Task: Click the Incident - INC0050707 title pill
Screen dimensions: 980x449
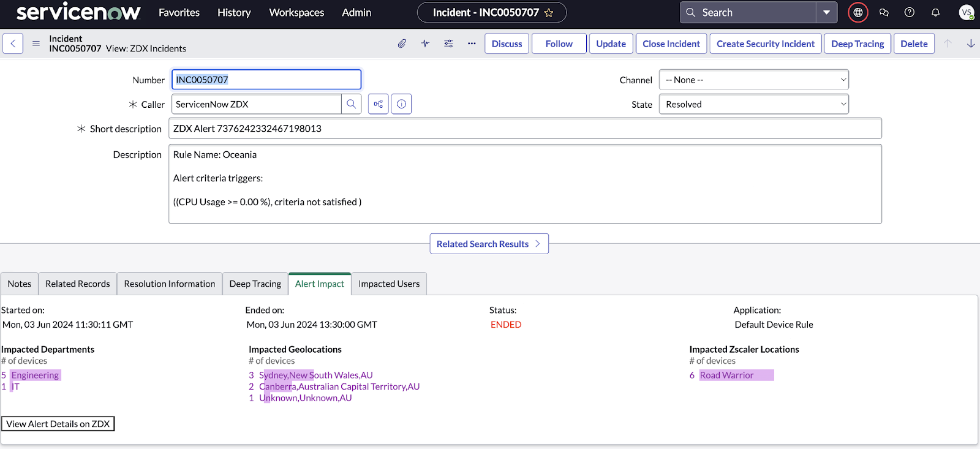Action: pyautogui.click(x=492, y=12)
